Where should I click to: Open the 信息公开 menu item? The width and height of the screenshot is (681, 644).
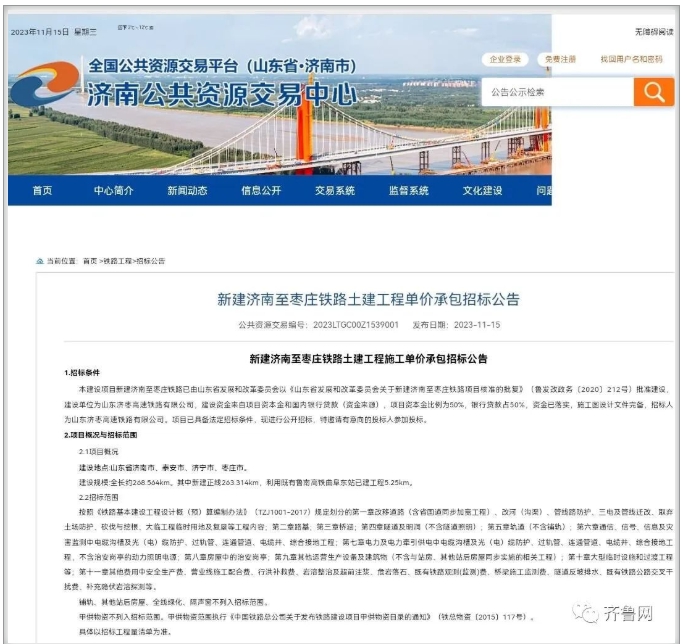[261, 191]
